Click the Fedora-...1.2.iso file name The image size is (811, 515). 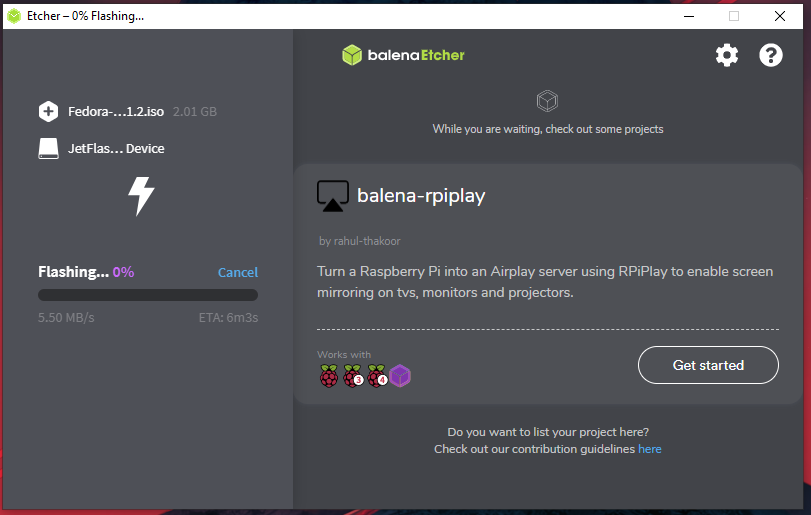pos(116,112)
